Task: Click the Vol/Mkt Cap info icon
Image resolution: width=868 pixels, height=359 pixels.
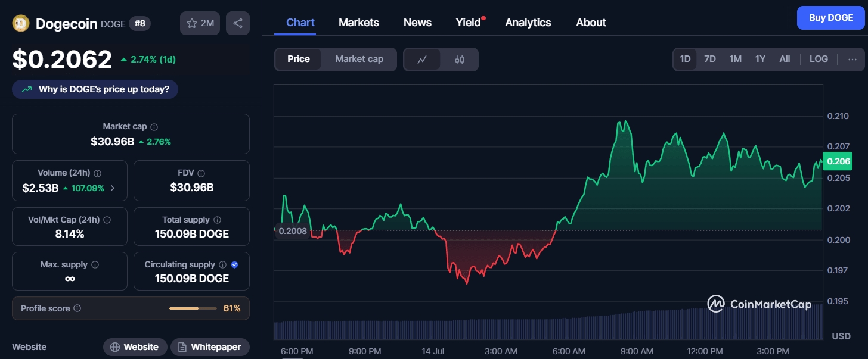Action: coord(107,220)
